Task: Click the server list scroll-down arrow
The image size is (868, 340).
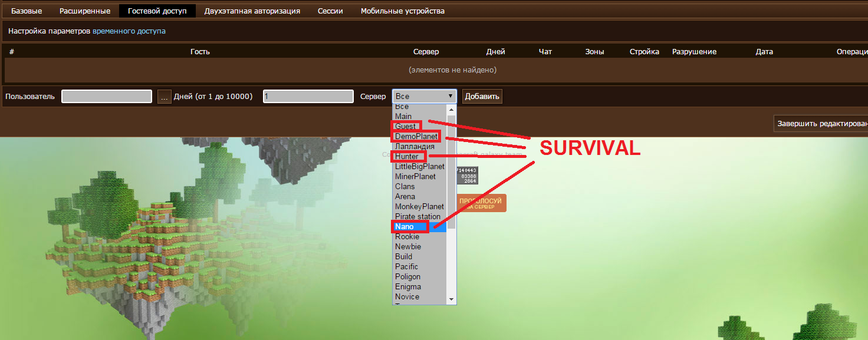Action: 452,299
